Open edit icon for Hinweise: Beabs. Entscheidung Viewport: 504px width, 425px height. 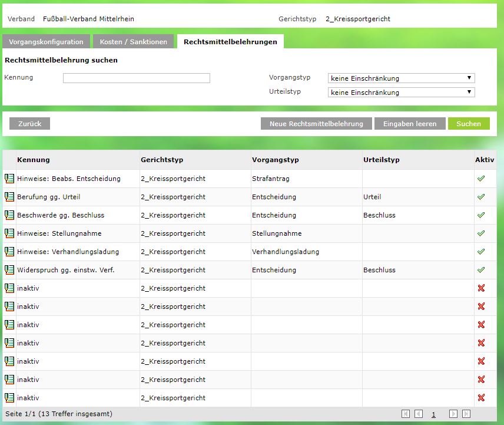click(9, 179)
